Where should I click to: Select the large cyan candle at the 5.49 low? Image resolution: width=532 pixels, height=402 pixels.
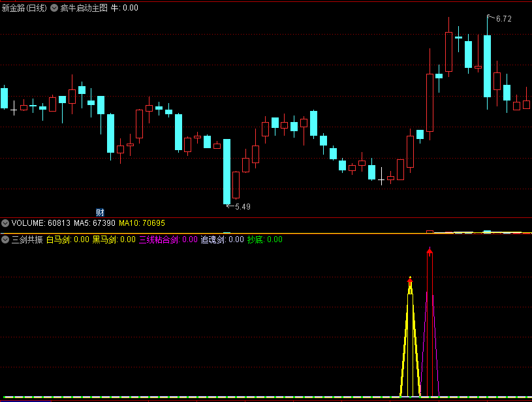point(227,172)
